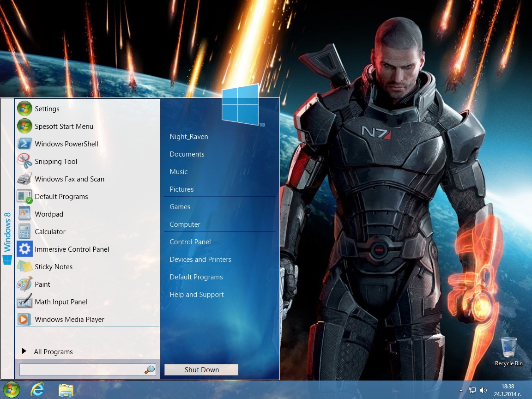Image resolution: width=532 pixels, height=399 pixels.
Task: Open File Explorer from taskbar
Action: click(x=66, y=390)
